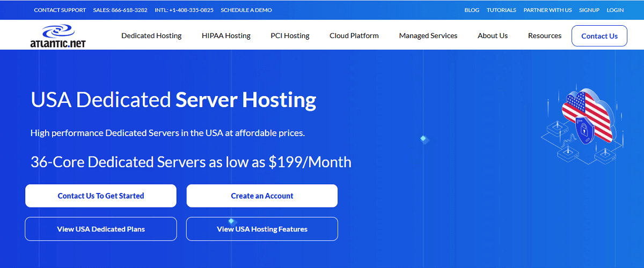Click Contact Us To Get Started

coord(101,196)
